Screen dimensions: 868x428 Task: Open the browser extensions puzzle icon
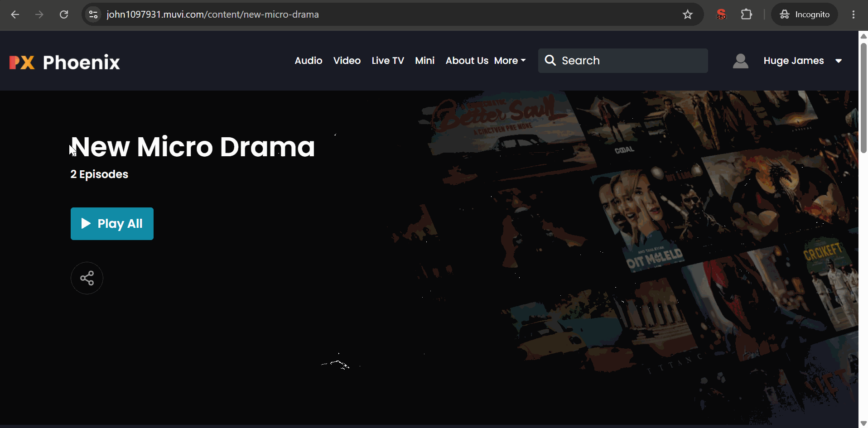pyautogui.click(x=747, y=14)
